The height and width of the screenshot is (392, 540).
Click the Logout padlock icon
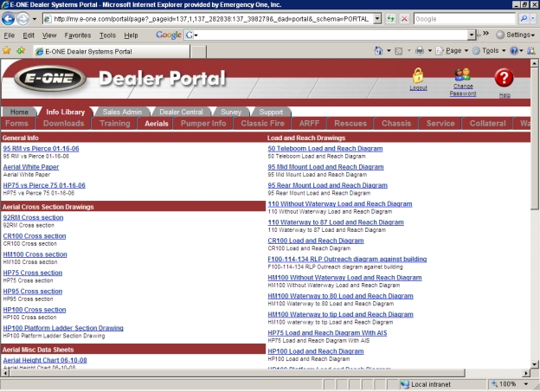(x=418, y=75)
